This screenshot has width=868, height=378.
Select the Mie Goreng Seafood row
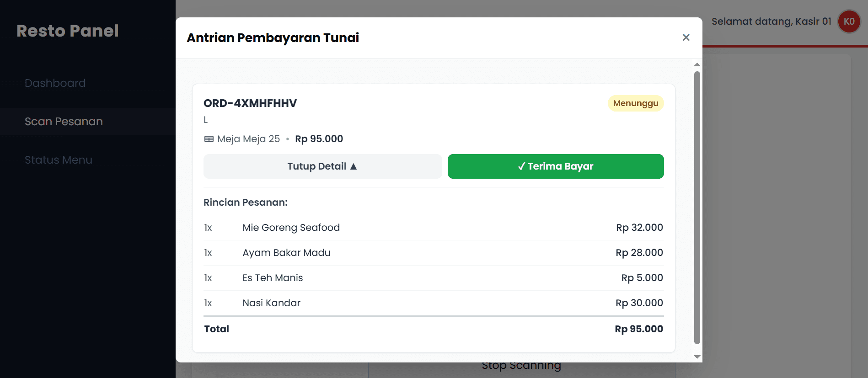[x=433, y=228]
